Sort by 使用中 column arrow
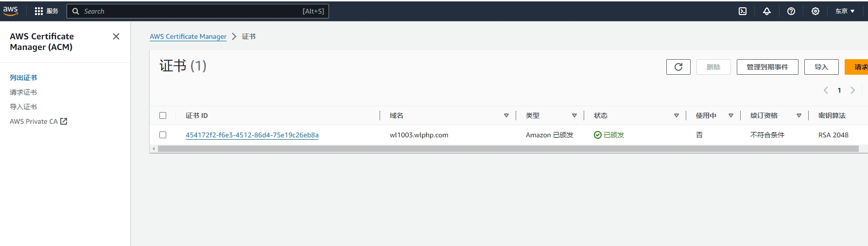The width and height of the screenshot is (868, 246). tap(731, 115)
